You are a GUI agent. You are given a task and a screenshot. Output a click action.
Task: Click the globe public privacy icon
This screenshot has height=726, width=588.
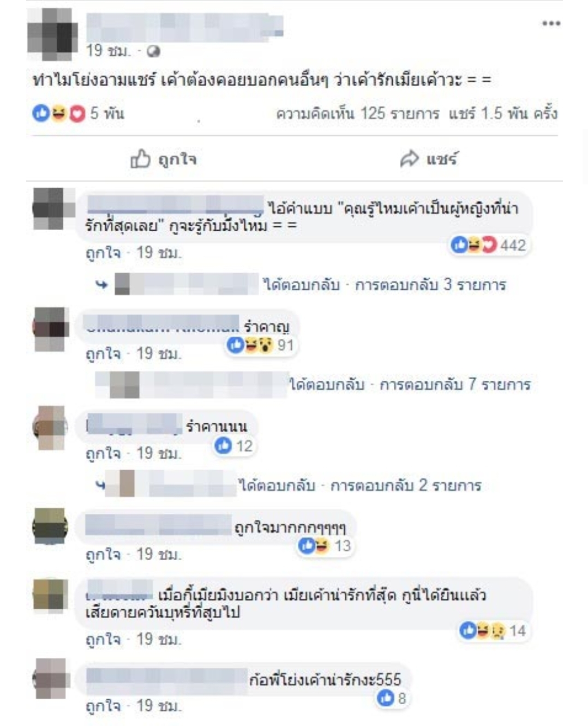point(154,51)
